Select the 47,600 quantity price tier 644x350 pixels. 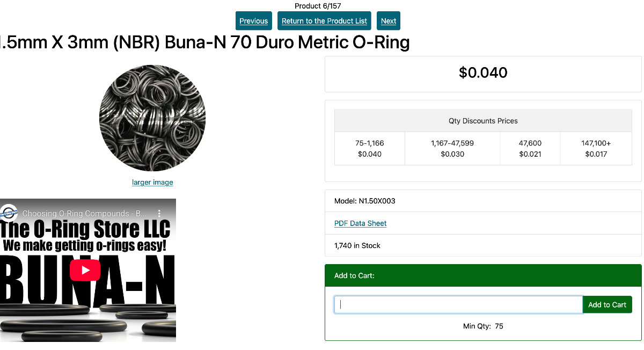(530, 149)
